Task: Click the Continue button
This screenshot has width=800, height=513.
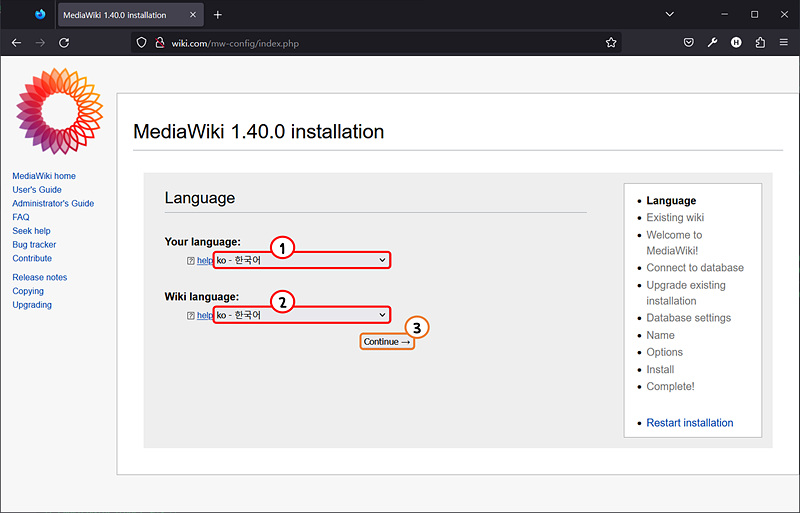Action: [x=387, y=341]
